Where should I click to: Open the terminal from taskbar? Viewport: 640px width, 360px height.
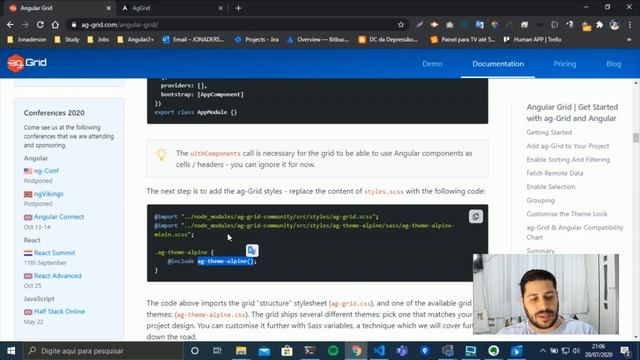(x=310, y=351)
